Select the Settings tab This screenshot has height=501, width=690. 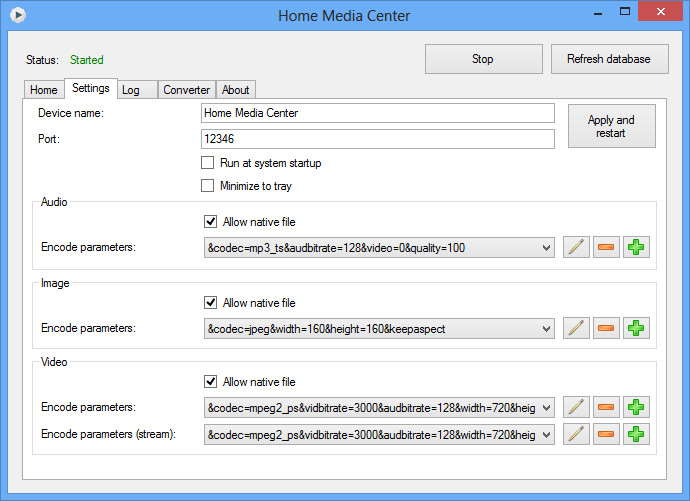pyautogui.click(x=91, y=88)
